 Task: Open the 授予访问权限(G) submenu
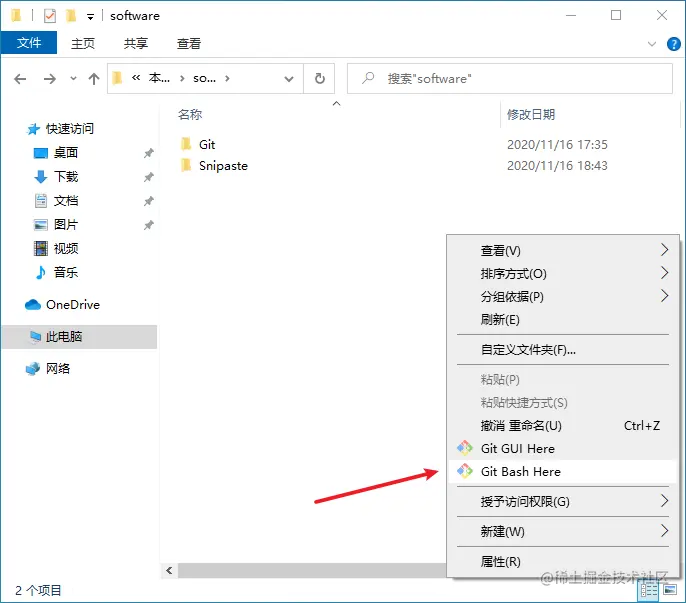point(563,501)
